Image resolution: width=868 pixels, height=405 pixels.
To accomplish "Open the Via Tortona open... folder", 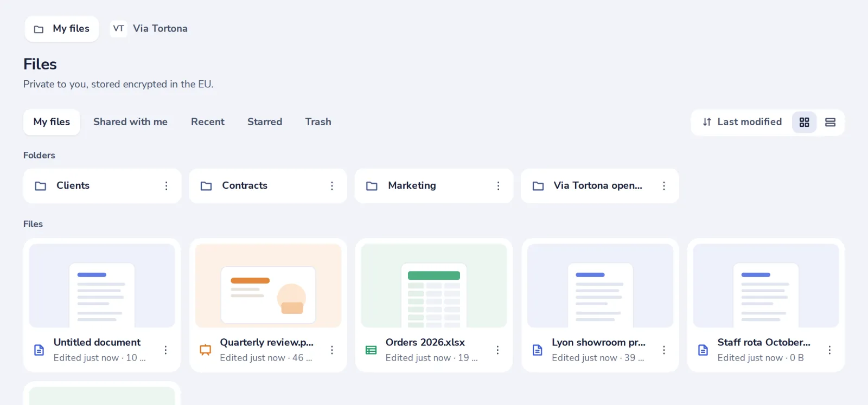I will point(600,186).
